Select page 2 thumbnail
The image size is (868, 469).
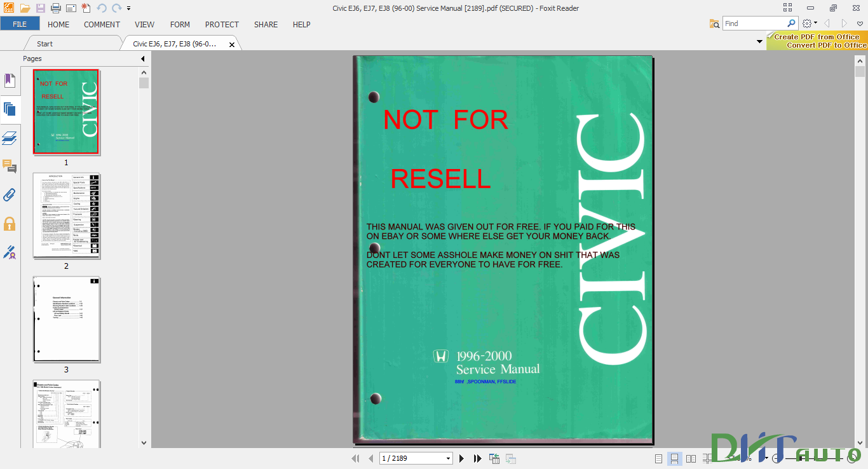66,215
